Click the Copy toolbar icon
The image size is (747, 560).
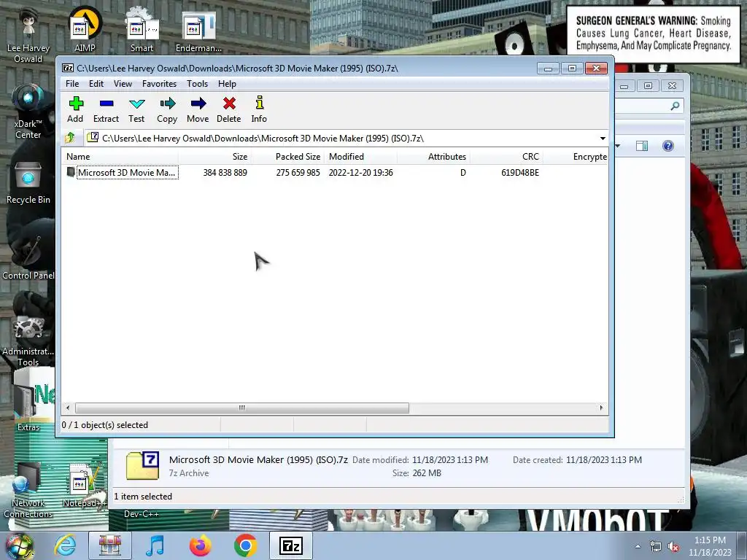click(x=167, y=104)
